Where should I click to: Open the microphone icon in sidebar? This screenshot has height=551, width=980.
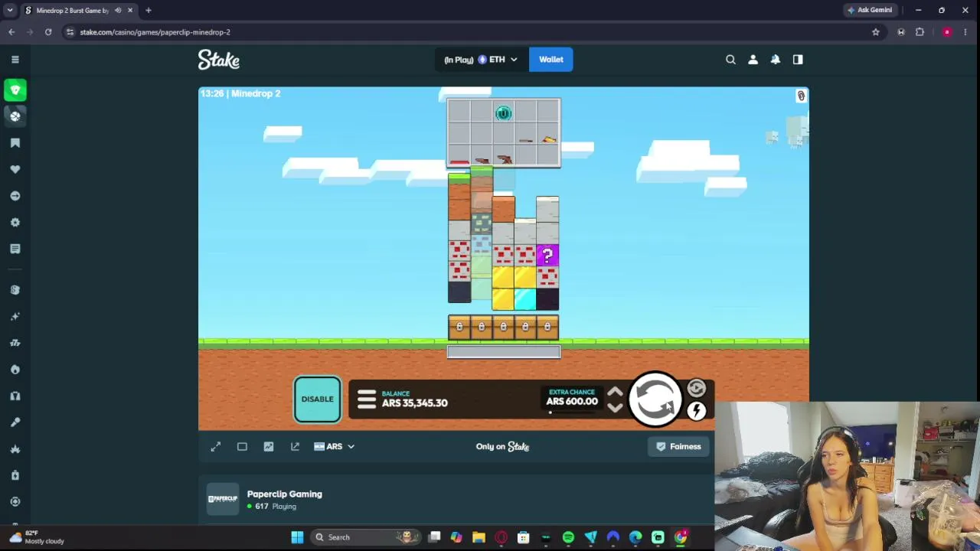tap(15, 422)
